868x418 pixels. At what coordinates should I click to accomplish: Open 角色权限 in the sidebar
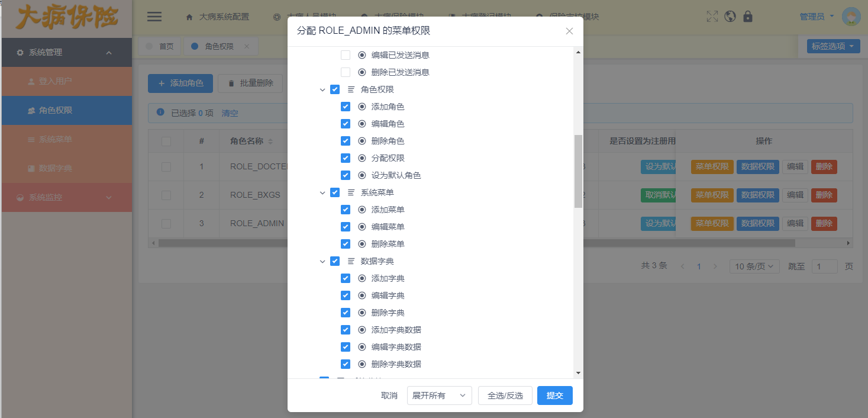point(66,110)
